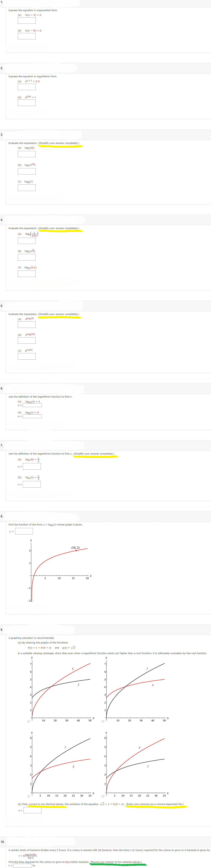Click the answer box for e^(0.6x) = t
This screenshot has height=868, width=211.
27,103
